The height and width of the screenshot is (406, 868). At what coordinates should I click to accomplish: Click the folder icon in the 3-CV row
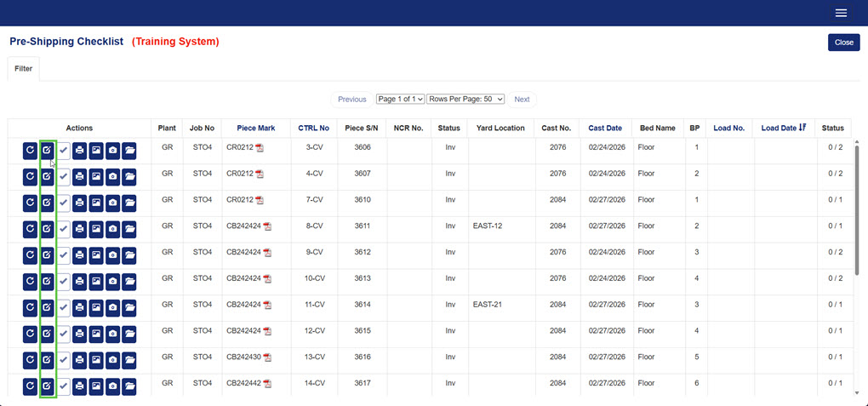tap(129, 151)
